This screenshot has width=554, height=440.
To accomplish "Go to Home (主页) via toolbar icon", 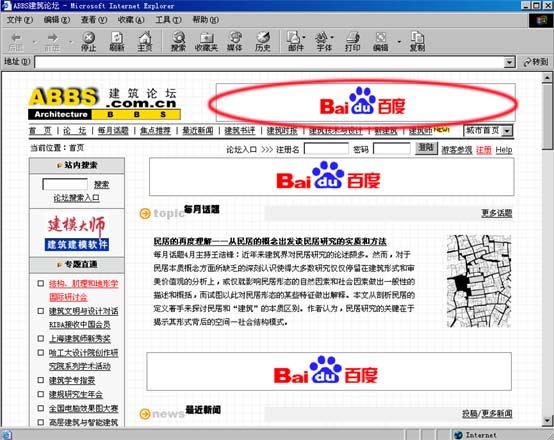I will pyautogui.click(x=145, y=41).
